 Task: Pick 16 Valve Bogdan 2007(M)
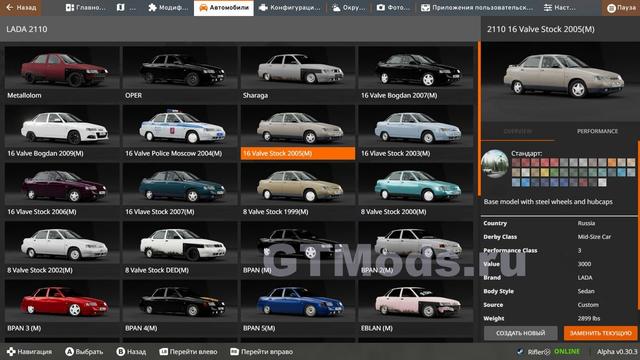pos(416,74)
